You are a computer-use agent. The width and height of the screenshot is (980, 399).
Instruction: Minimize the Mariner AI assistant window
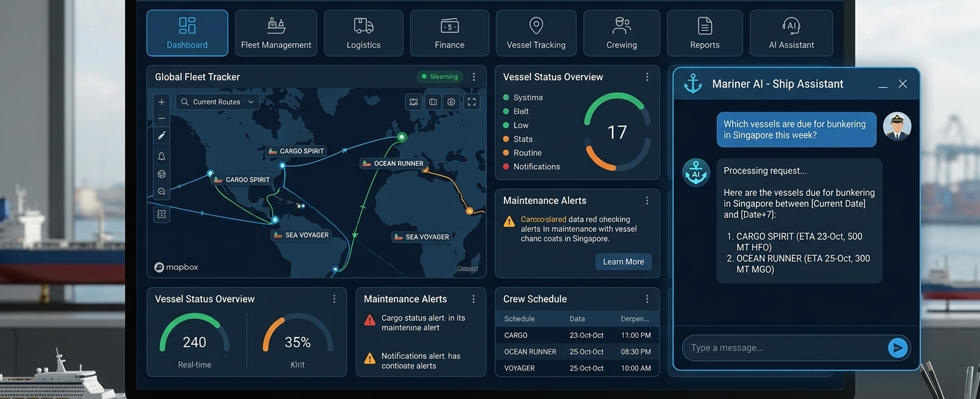click(883, 84)
